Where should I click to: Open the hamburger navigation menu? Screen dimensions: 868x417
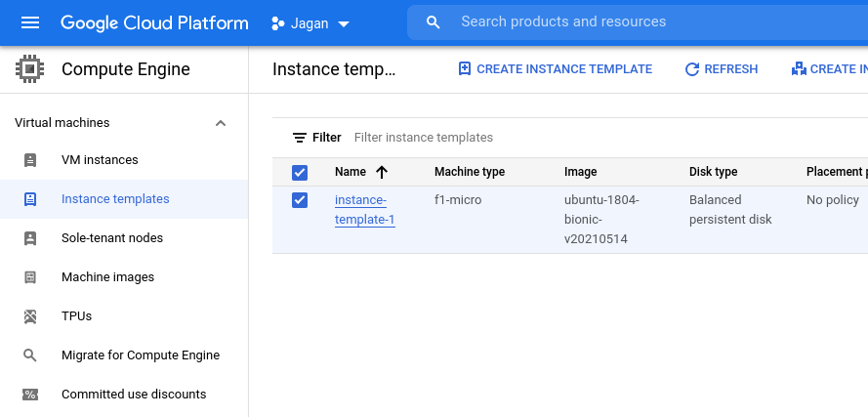pos(30,22)
